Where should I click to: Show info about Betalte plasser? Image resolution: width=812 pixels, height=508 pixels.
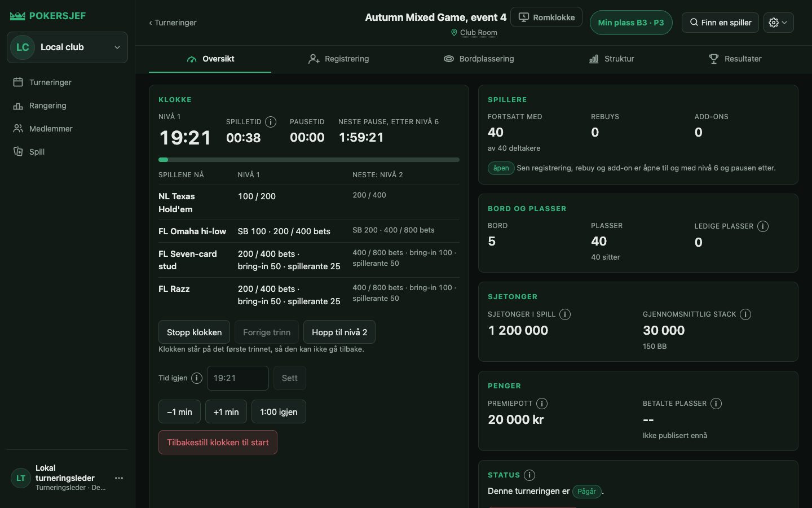tap(716, 404)
